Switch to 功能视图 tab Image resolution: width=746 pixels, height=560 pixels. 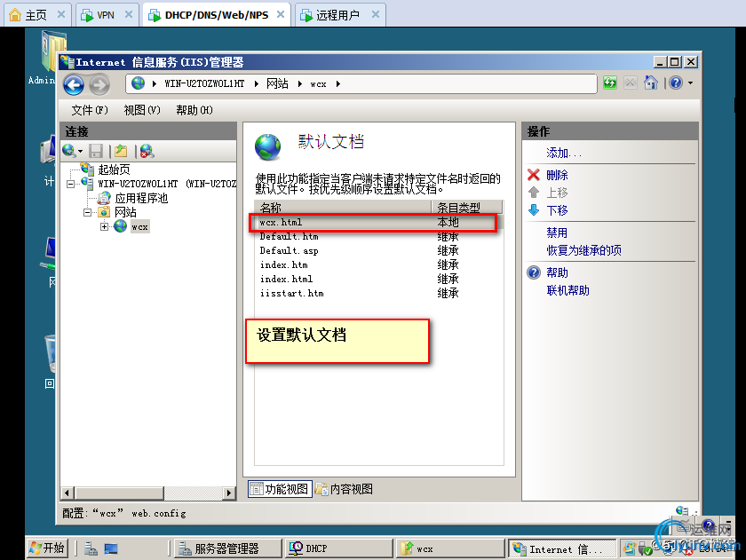[x=280, y=489]
